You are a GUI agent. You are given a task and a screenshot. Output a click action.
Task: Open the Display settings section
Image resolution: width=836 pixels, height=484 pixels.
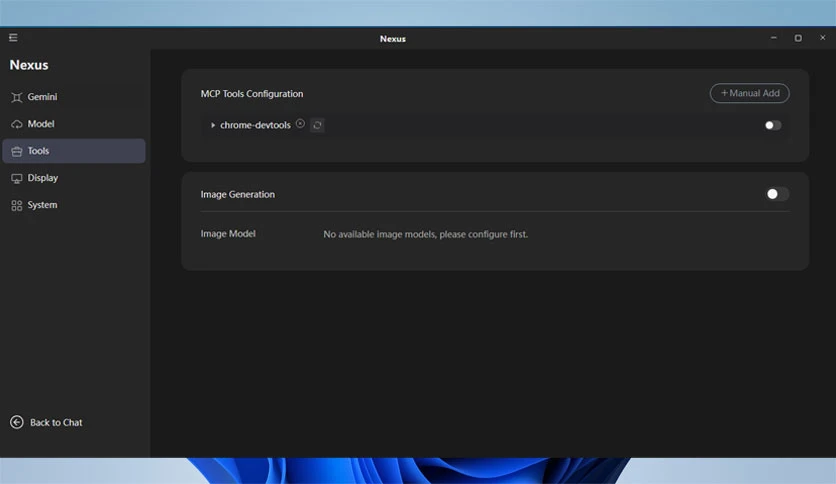pyautogui.click(x=74, y=178)
